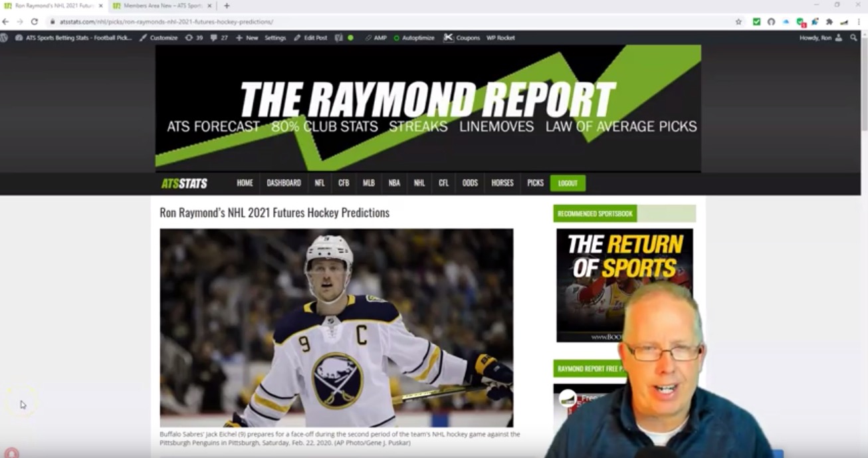The width and height of the screenshot is (868, 458).
Task: Click the photo caption about Buffalo Sabres
Action: coord(340,438)
